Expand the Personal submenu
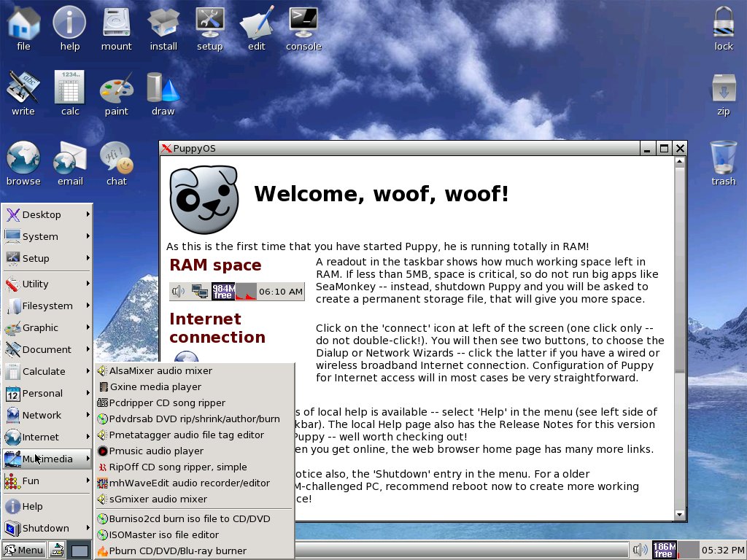The width and height of the screenshot is (747, 560). [x=47, y=394]
